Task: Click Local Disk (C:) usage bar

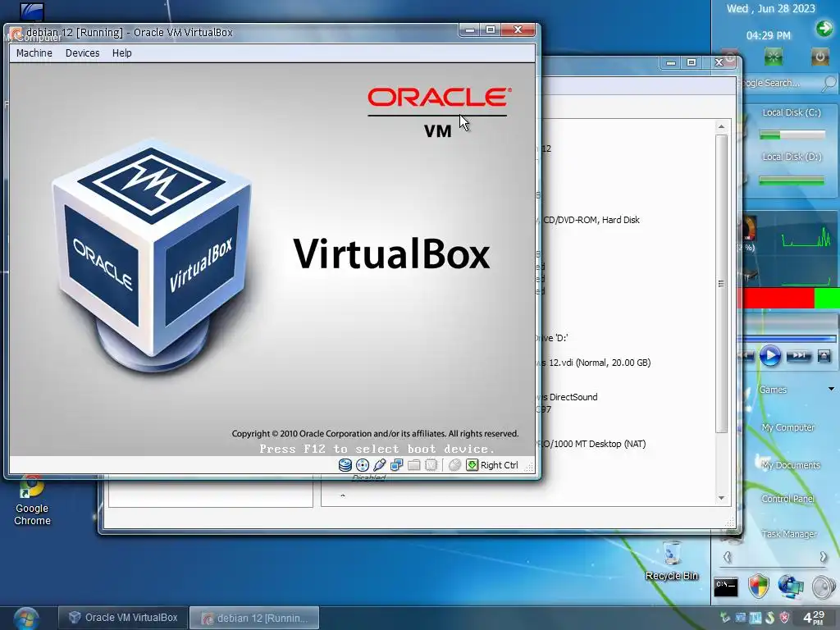Action: click(792, 135)
